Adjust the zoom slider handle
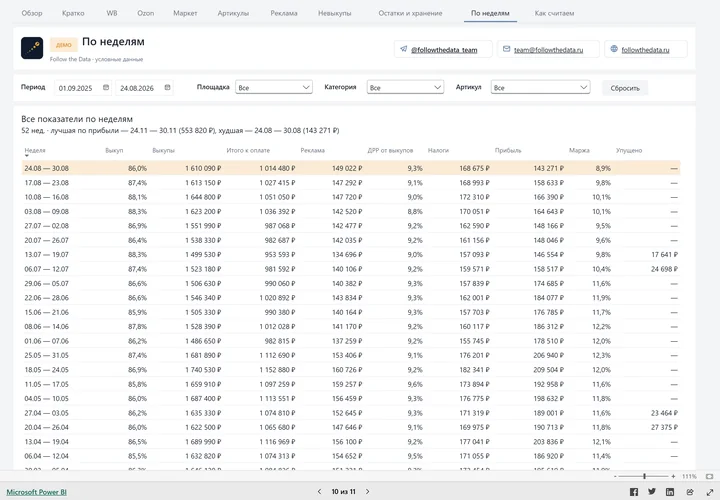Screen dimensions: 720x500 [644, 477]
